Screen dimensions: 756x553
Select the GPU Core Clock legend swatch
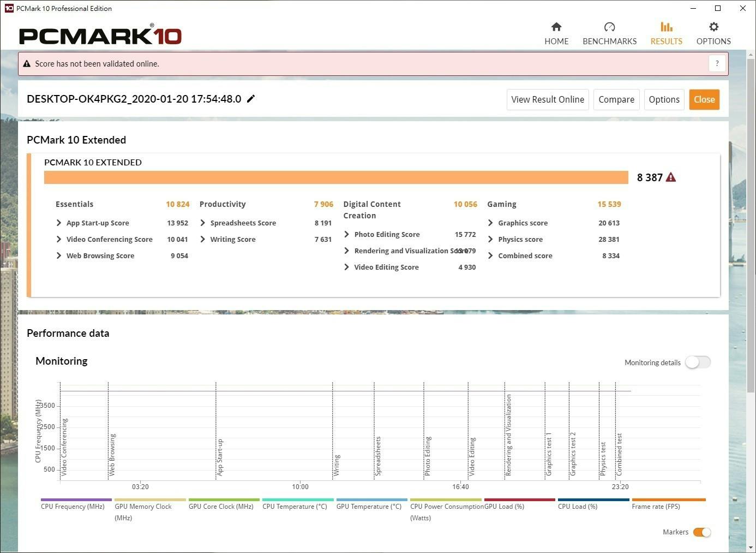(224, 500)
